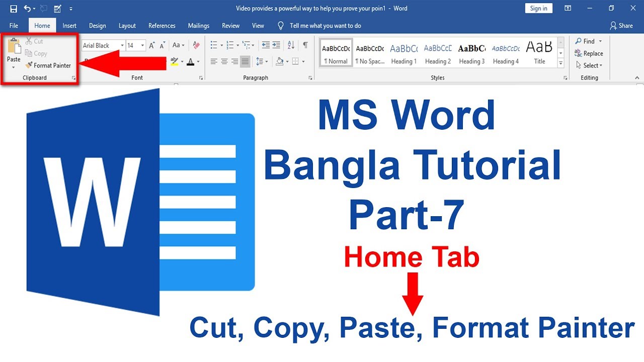Screen dimensions: 644x362
Task: Open the Paragraph dialog launcher
Action: (310, 78)
